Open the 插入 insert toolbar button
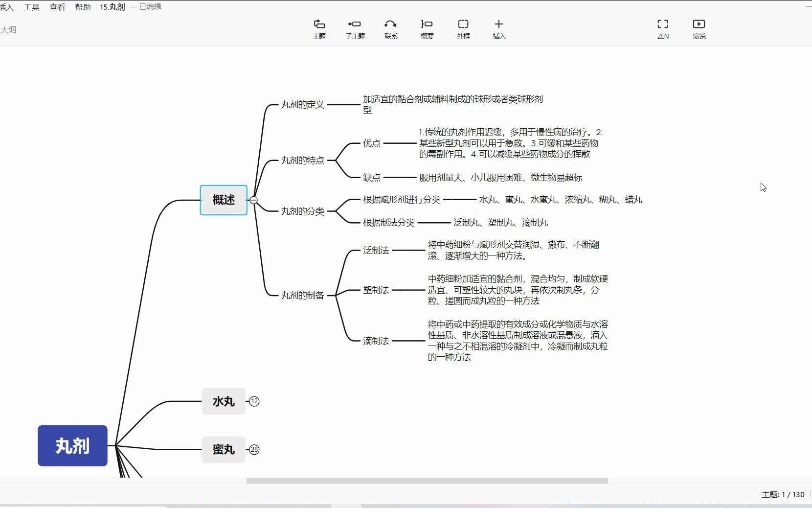Image resolution: width=812 pixels, height=508 pixels. click(x=499, y=29)
